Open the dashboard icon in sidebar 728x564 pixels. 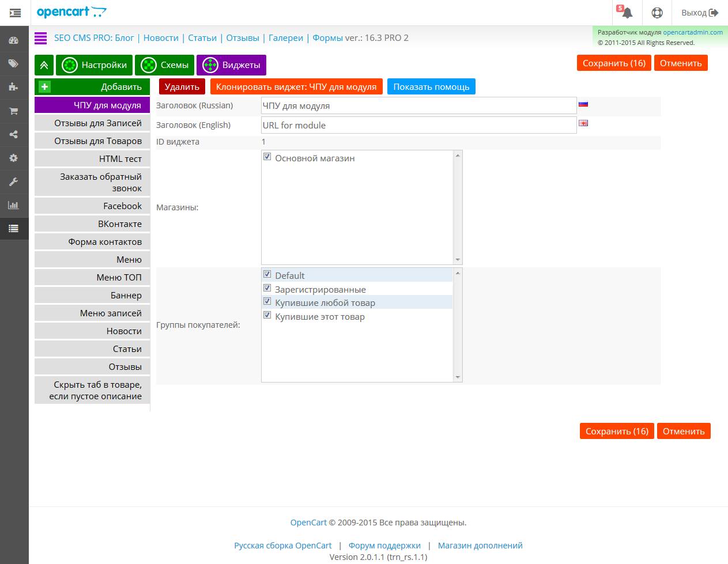[13, 40]
